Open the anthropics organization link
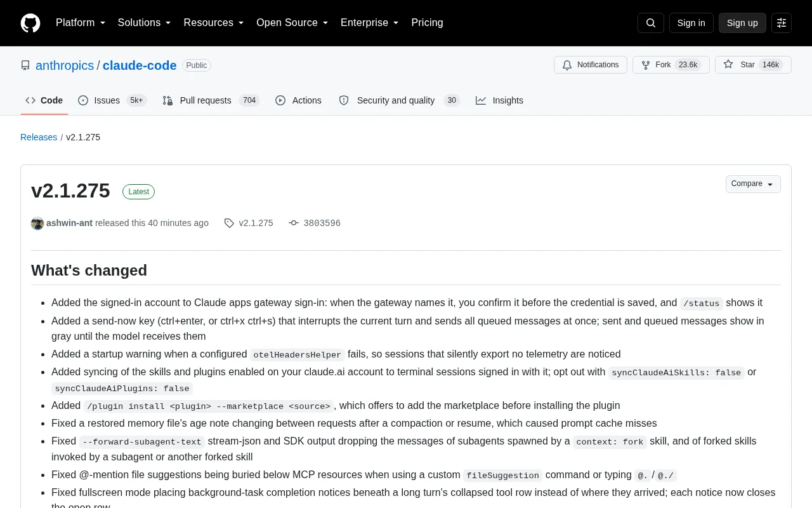This screenshot has width=812, height=508. (x=65, y=65)
